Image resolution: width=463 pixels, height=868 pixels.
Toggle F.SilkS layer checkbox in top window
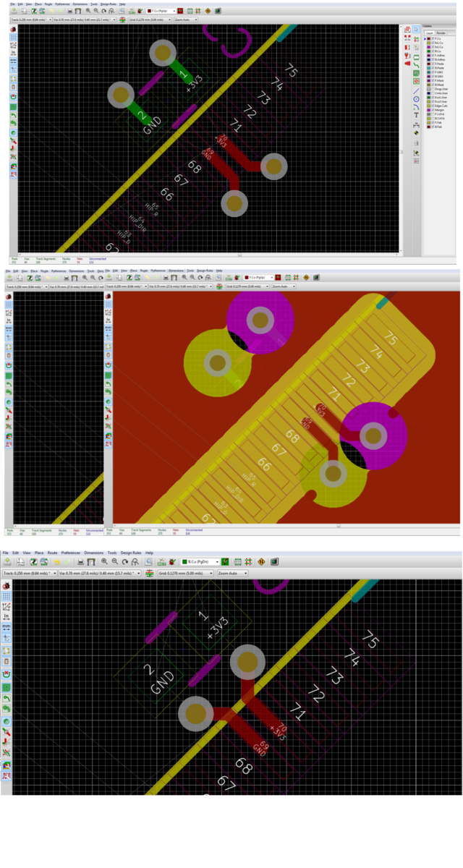point(433,72)
